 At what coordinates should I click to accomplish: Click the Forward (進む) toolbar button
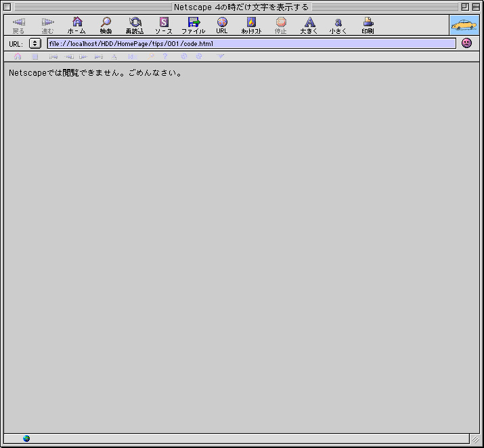pyautogui.click(x=47, y=26)
